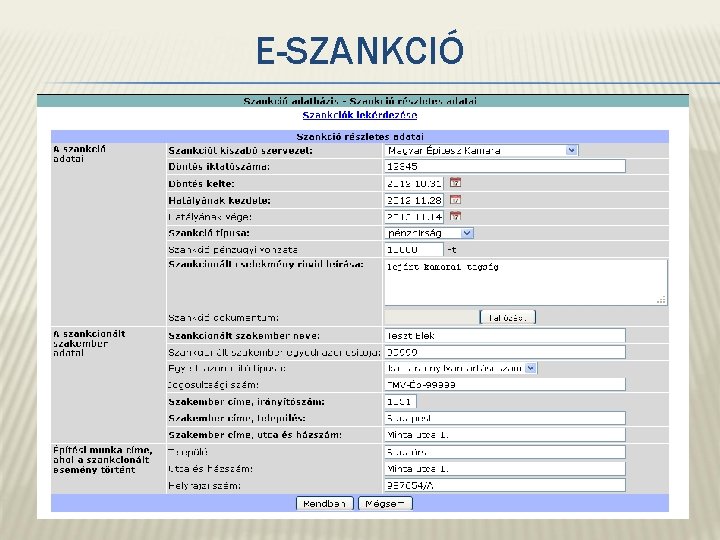Click the 'Építési munka címe' section label
The height and width of the screenshot is (540, 720).
(102, 460)
